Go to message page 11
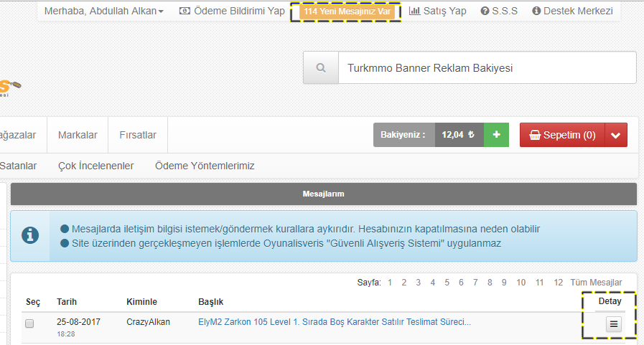 pyautogui.click(x=539, y=283)
